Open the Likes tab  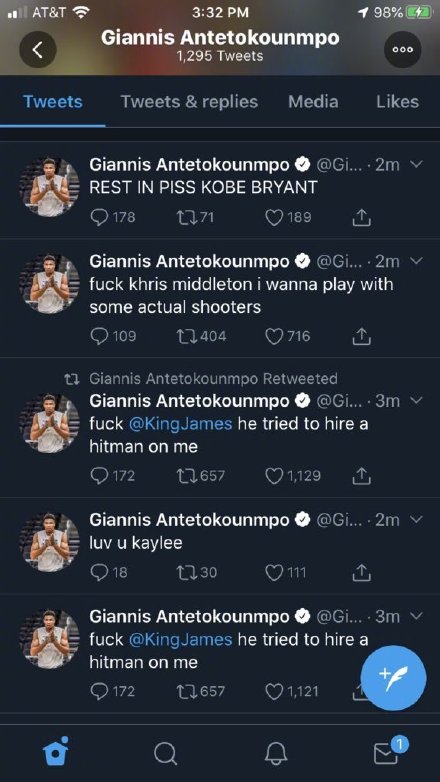pyautogui.click(x=397, y=102)
